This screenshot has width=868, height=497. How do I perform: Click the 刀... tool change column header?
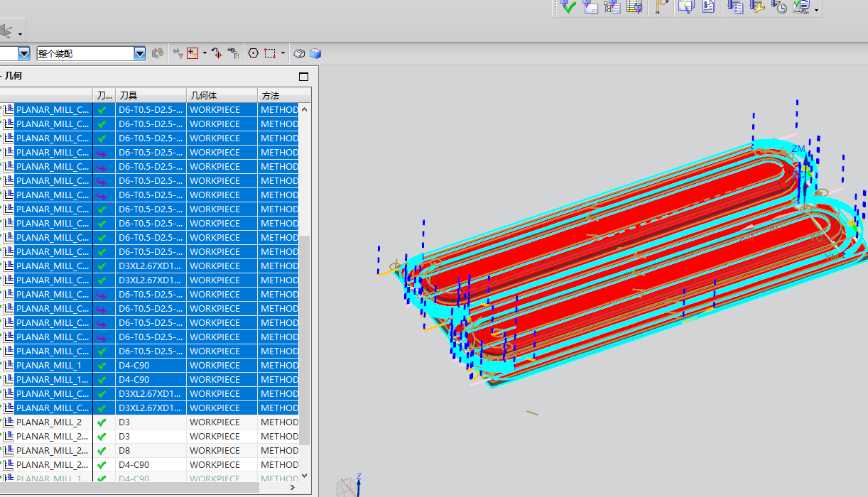104,95
